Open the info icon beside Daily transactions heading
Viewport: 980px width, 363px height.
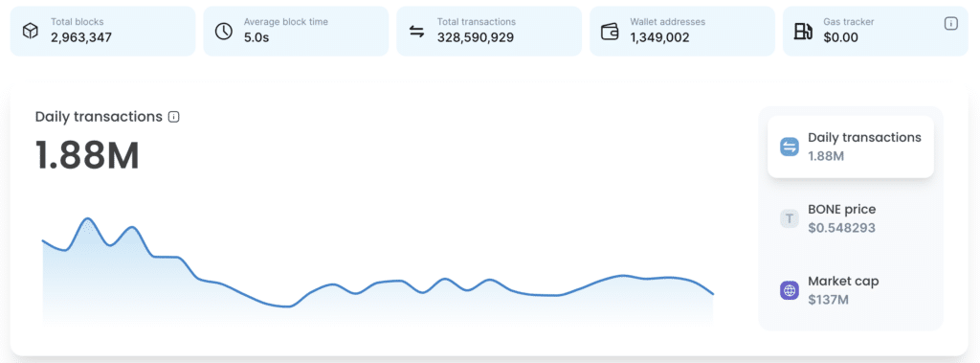pos(174,117)
